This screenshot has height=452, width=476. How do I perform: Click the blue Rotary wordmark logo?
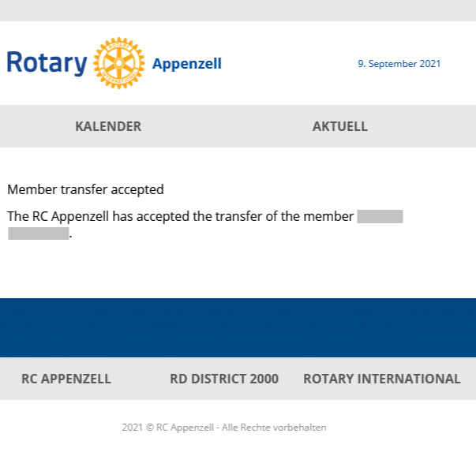47,63
